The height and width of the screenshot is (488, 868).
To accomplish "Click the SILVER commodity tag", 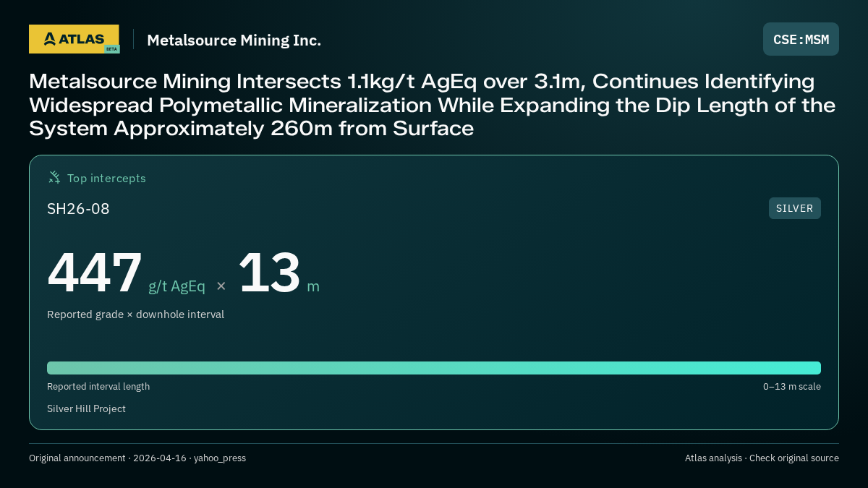I will pyautogui.click(x=794, y=208).
